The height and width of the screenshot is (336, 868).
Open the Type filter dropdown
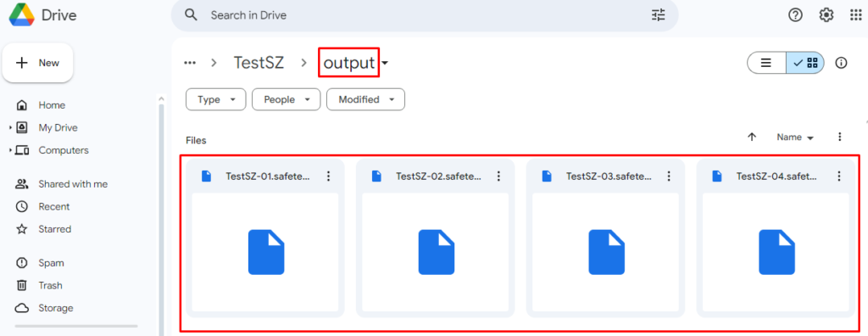(216, 100)
